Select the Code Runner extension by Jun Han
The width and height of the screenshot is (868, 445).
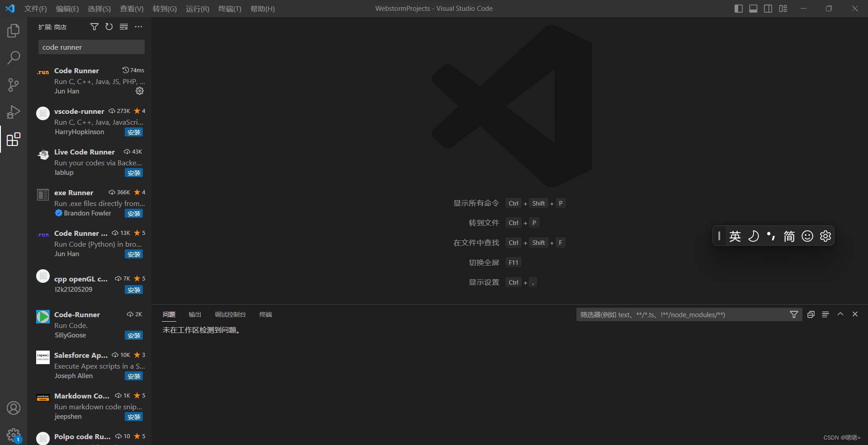point(90,80)
